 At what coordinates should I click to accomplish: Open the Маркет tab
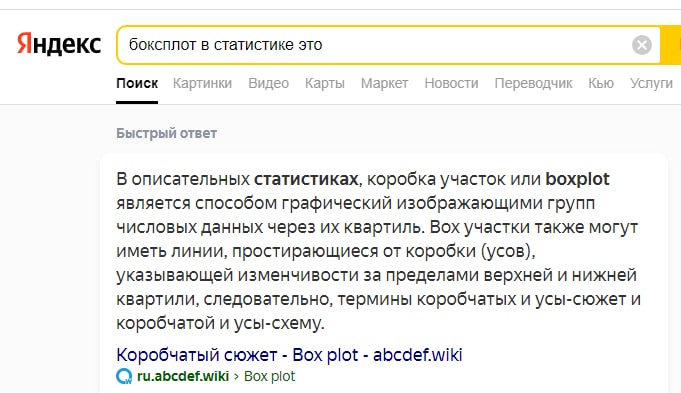[x=384, y=83]
